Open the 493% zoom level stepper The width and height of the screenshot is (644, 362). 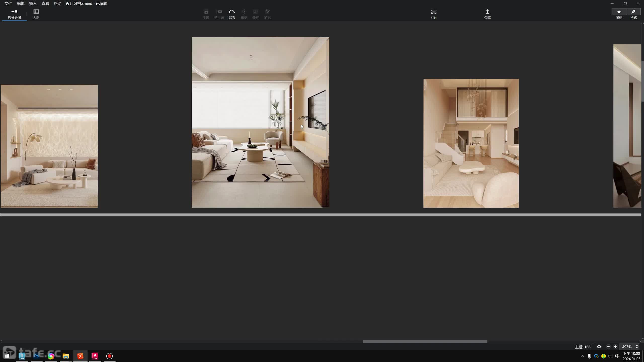click(637, 347)
